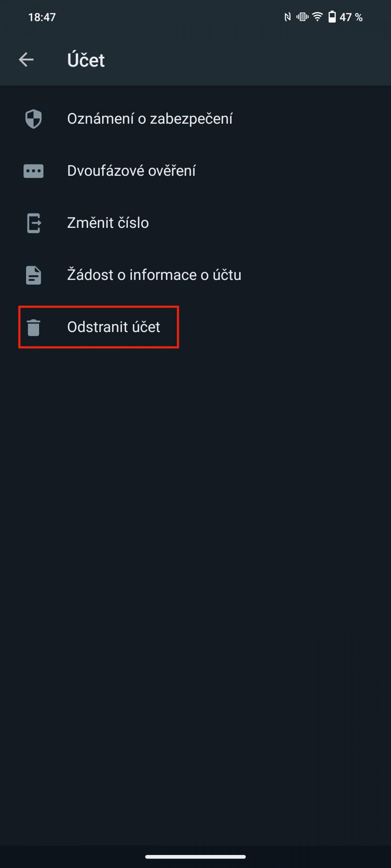Tap the clock showing 18:47
Image resolution: width=391 pixels, height=868 pixels.
coord(42,17)
